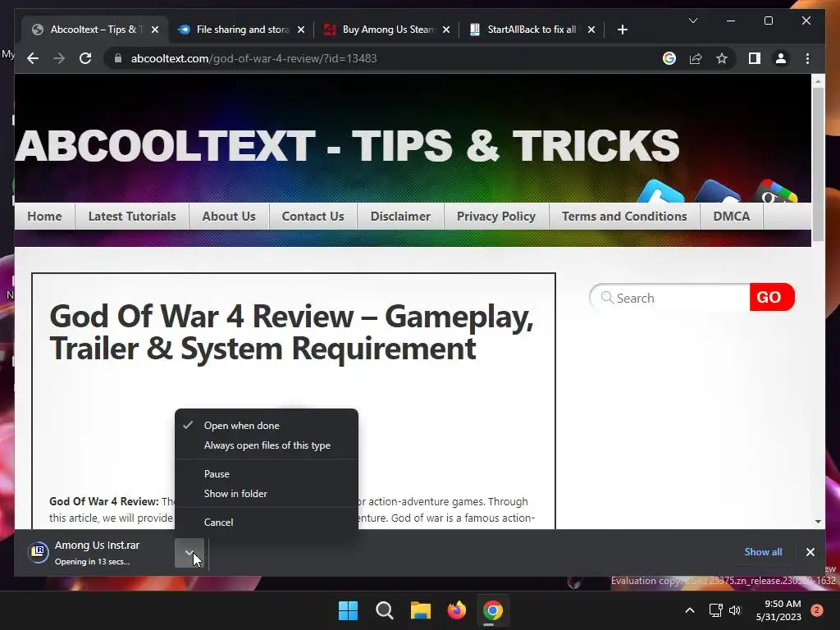Open Latest Tutorials page
This screenshot has height=630, width=840.
pyautogui.click(x=132, y=217)
